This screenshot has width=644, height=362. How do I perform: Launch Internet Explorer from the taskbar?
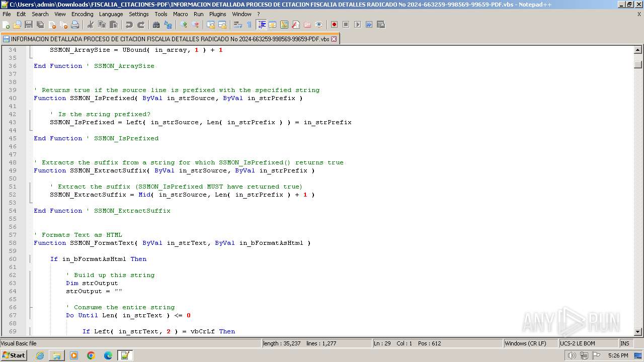40,355
